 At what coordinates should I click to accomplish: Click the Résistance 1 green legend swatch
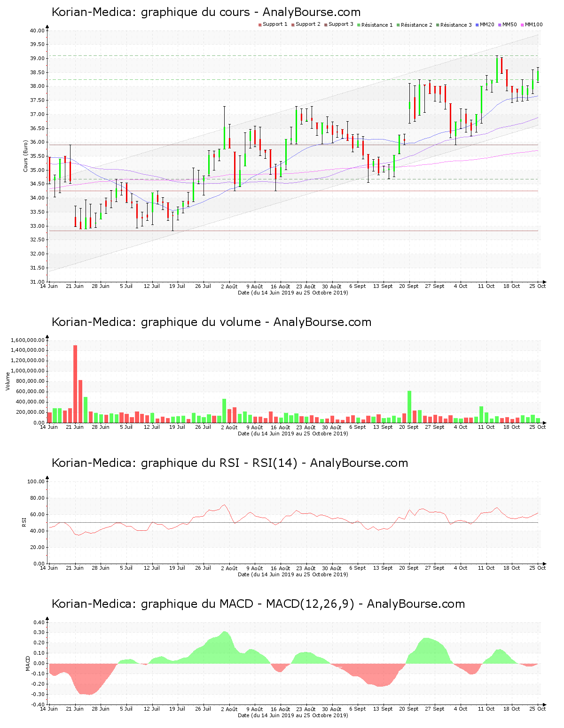[359, 25]
